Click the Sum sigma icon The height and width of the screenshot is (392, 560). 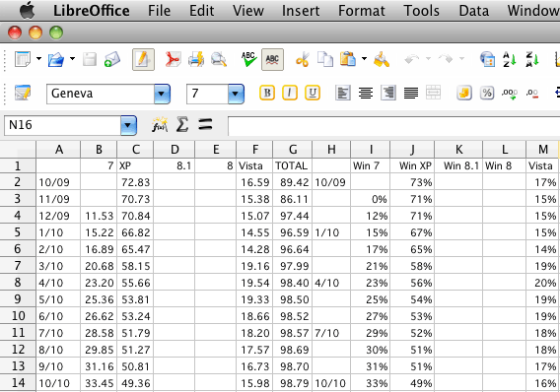tap(182, 125)
